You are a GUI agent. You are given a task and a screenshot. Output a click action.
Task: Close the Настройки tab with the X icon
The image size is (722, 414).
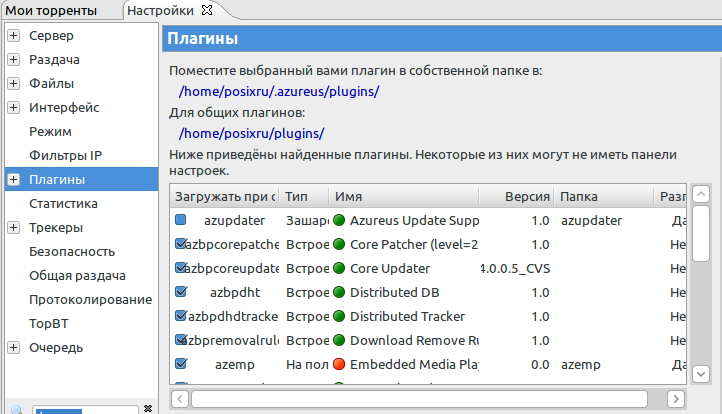pyautogui.click(x=207, y=10)
